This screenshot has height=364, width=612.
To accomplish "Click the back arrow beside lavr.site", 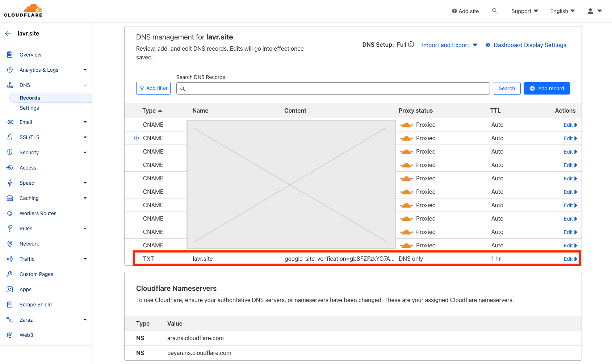I will (x=8, y=33).
